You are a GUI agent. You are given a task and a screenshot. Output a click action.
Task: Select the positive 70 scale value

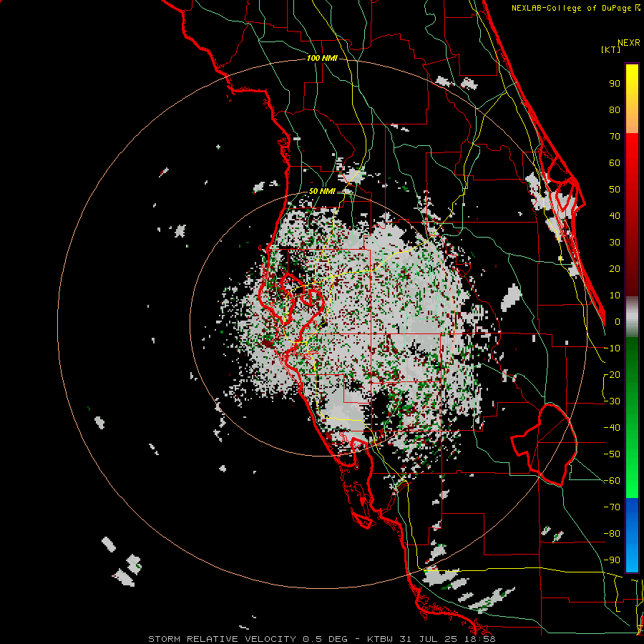pyautogui.click(x=615, y=137)
